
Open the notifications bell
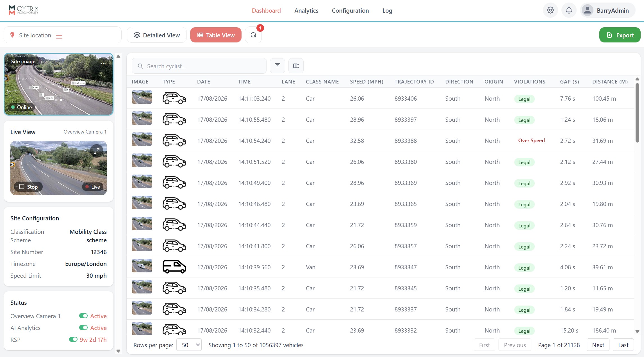click(x=569, y=10)
